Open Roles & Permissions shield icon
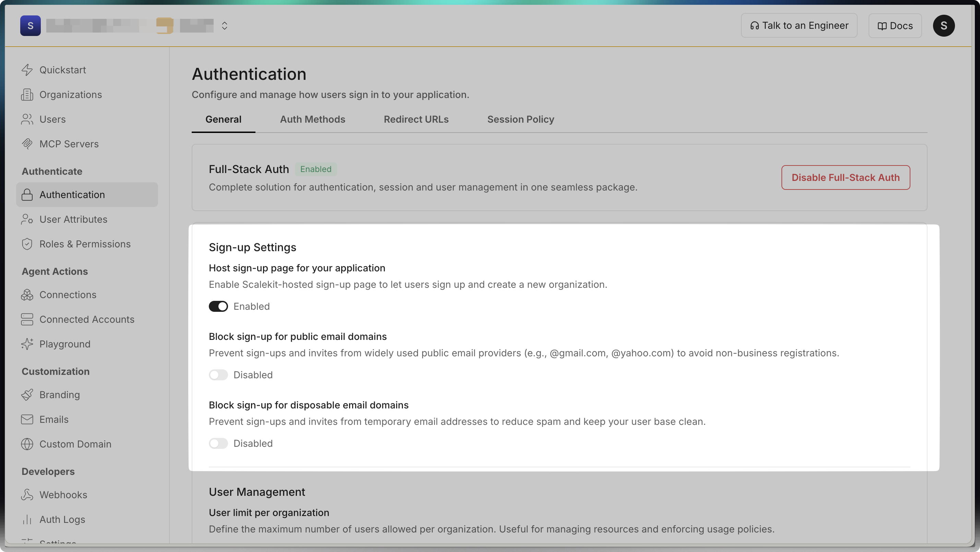Viewport: 980px width, 552px height. click(27, 244)
